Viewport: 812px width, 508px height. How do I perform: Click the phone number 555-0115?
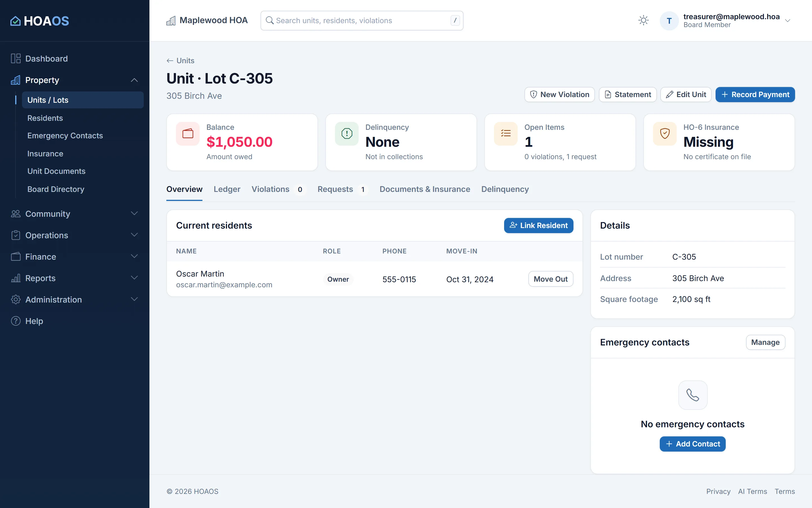pyautogui.click(x=399, y=279)
